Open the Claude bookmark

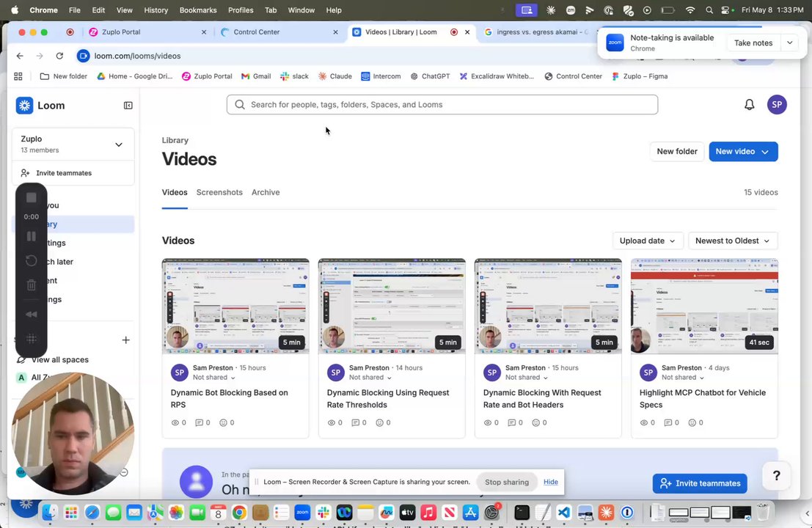point(334,76)
